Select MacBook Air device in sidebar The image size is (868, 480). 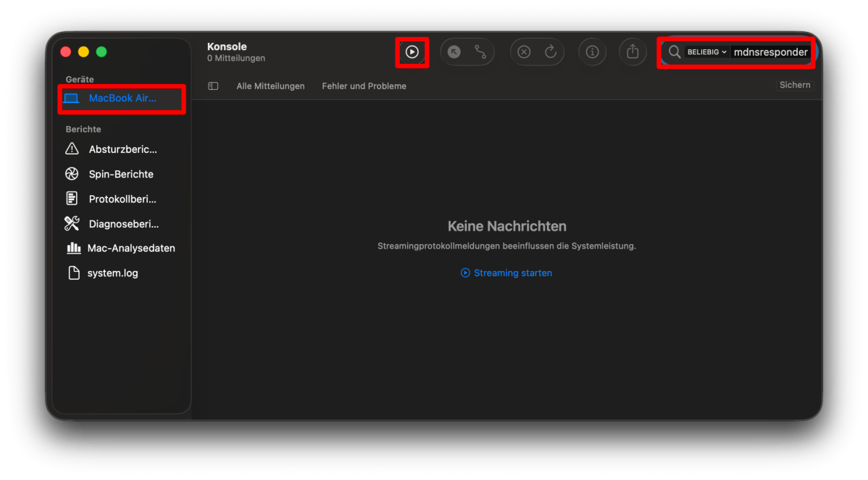pos(122,98)
